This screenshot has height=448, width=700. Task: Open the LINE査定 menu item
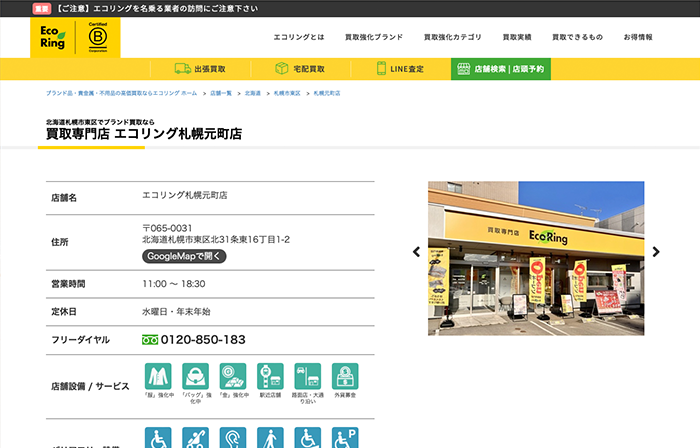pos(400,69)
